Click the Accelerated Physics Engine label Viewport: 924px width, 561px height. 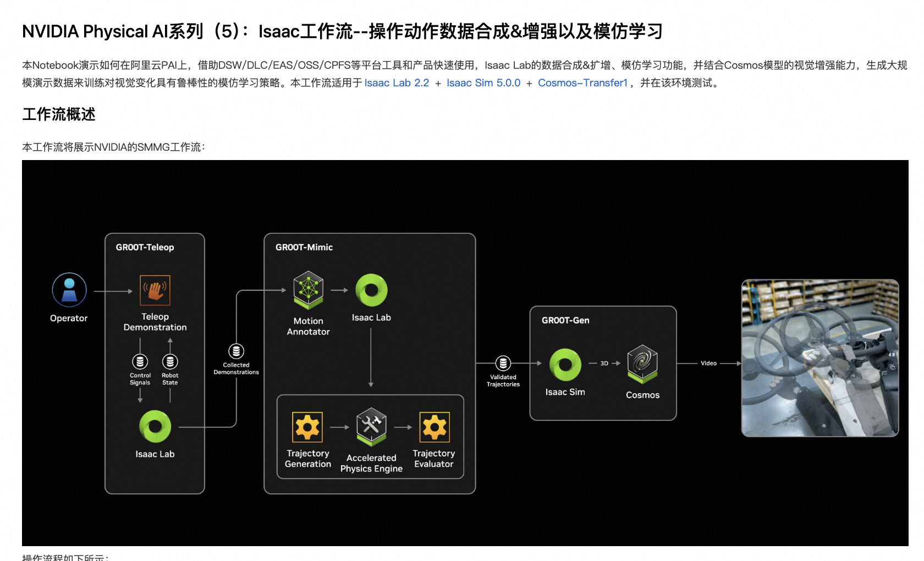(x=371, y=463)
